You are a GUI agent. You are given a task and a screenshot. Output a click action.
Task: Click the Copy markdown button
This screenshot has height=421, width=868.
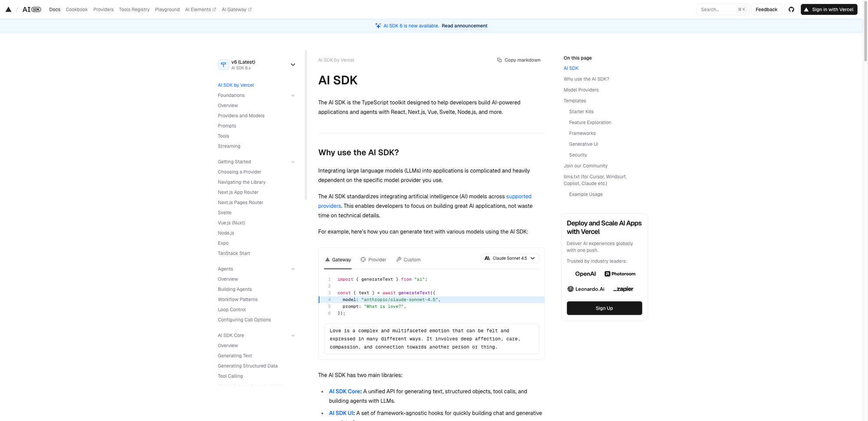click(x=519, y=60)
